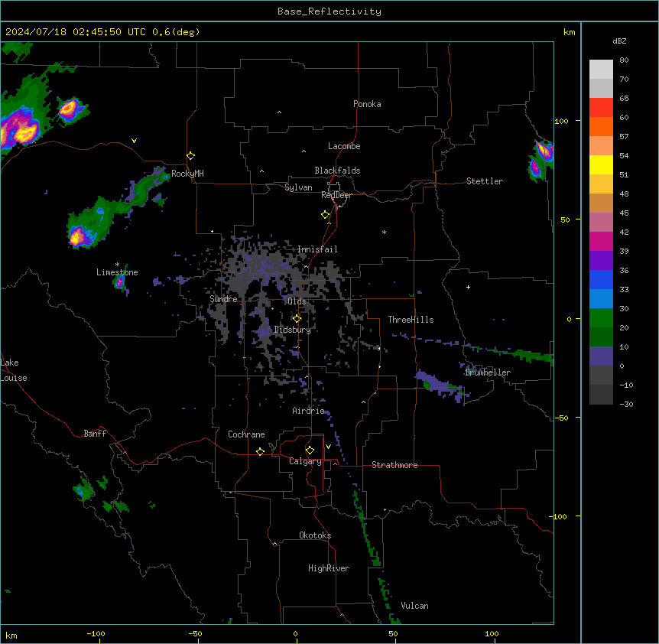Click the Airdrie city label
The width and height of the screenshot is (659, 644).
click(308, 411)
